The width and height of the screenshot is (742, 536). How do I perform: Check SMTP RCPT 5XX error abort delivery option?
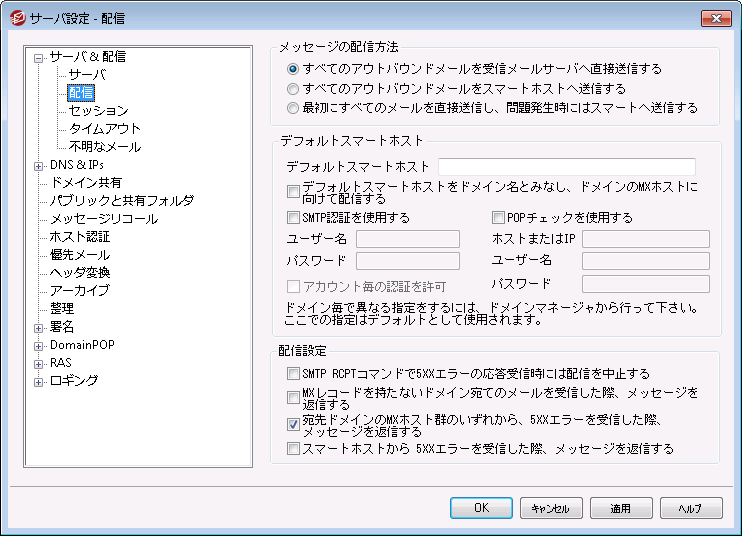point(293,374)
